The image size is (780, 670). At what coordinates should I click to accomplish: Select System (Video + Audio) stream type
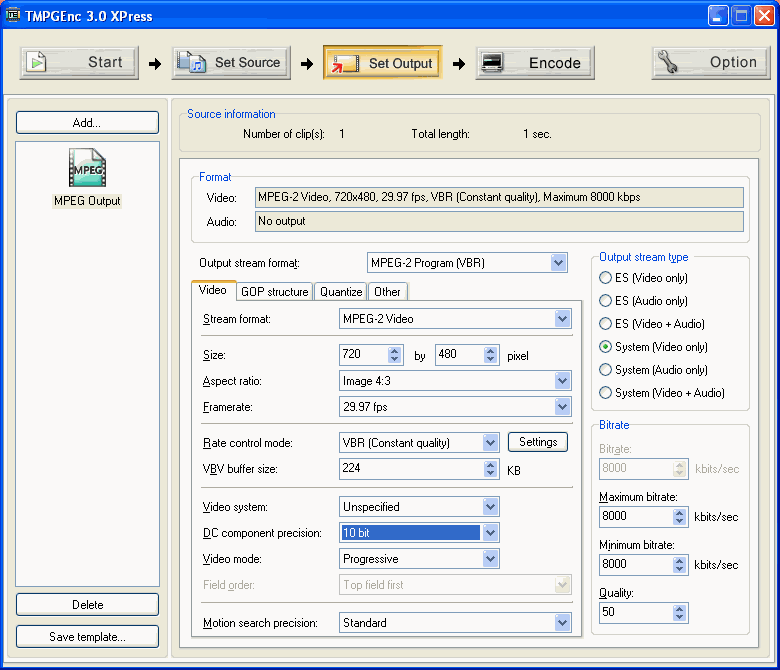(662, 392)
